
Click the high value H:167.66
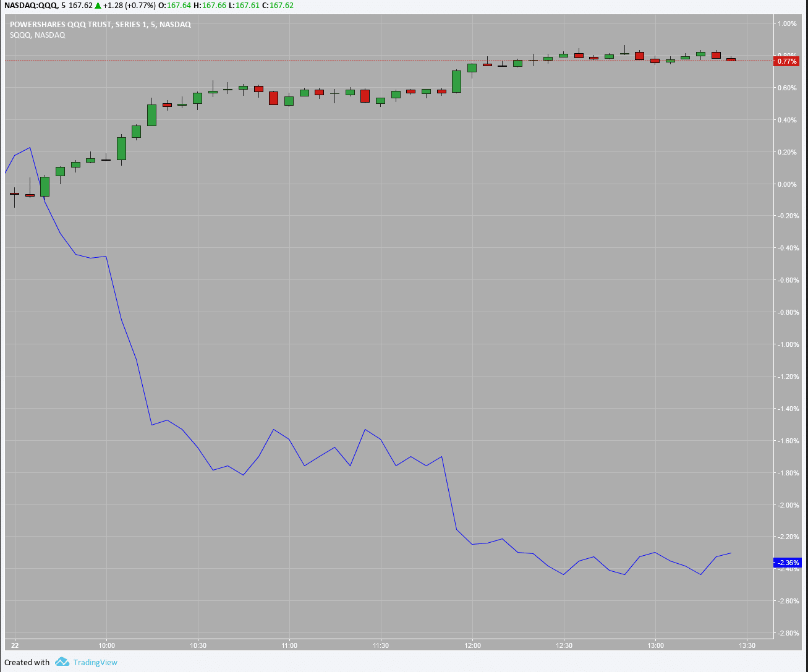(210, 6)
